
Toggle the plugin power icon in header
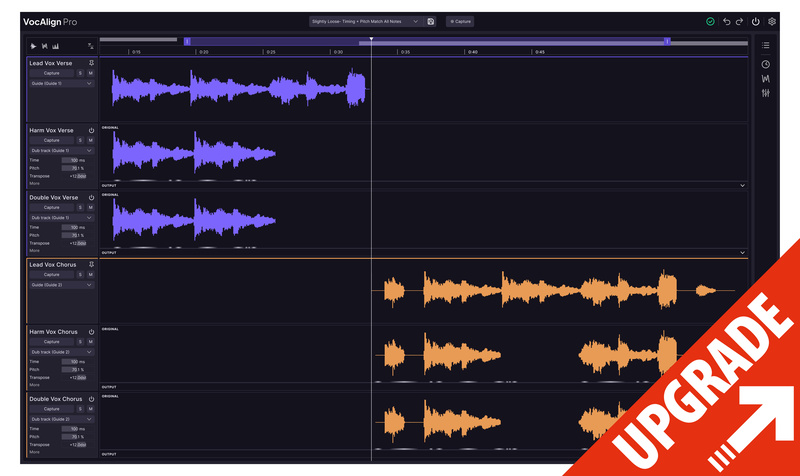pos(756,21)
